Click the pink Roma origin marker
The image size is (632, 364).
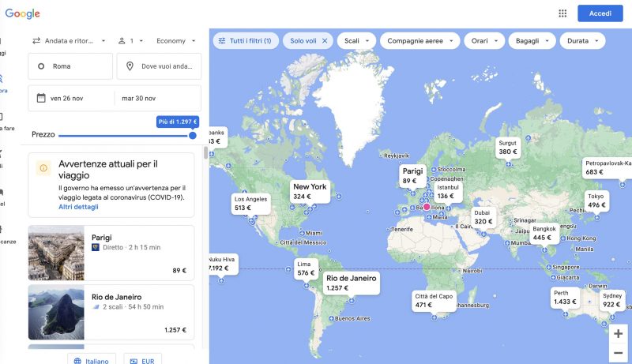click(427, 207)
